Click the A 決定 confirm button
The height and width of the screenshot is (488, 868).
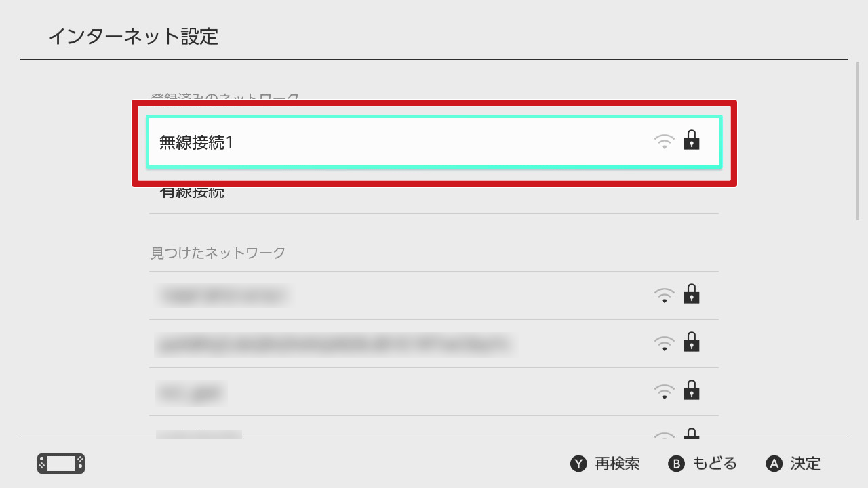coord(793,464)
